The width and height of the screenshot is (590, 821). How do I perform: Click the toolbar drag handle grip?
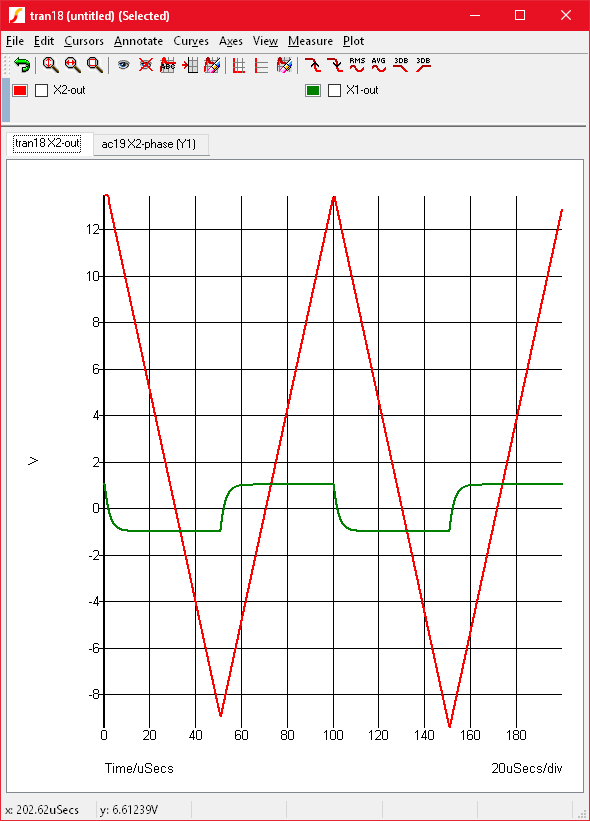[7, 65]
